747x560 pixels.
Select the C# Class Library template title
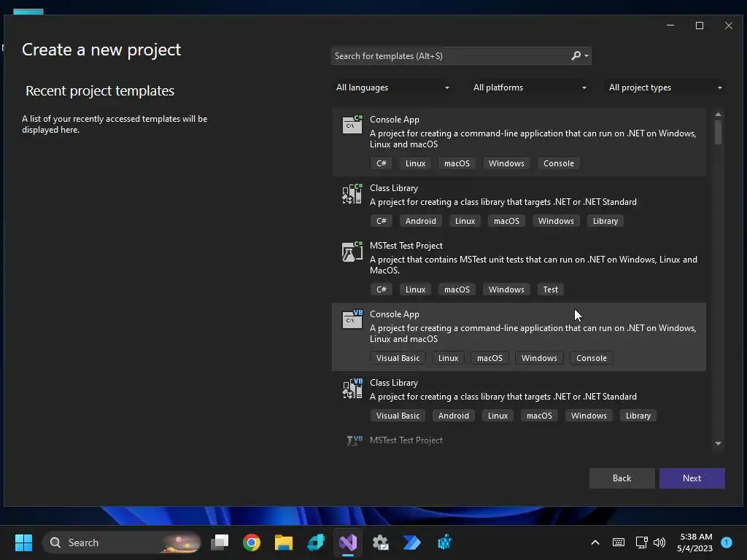point(394,188)
